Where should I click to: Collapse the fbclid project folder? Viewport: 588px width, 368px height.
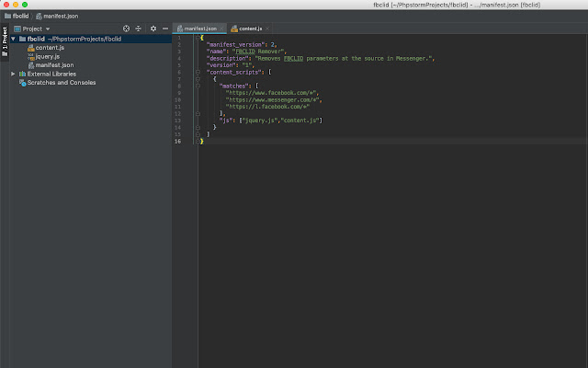click(14, 40)
